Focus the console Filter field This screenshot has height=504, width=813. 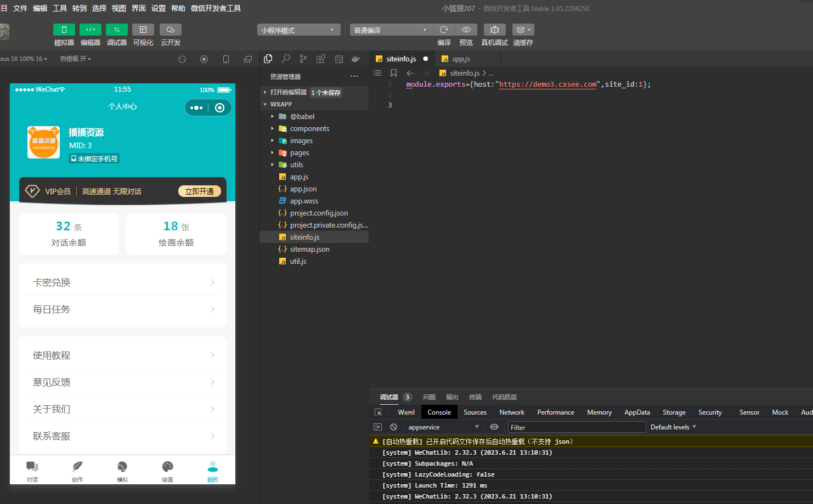577,427
